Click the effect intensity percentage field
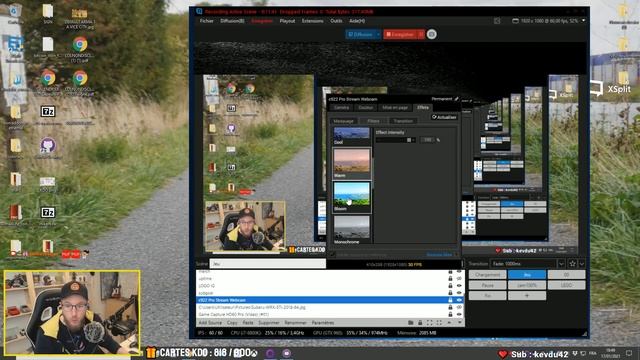The image size is (640, 360). point(427,140)
